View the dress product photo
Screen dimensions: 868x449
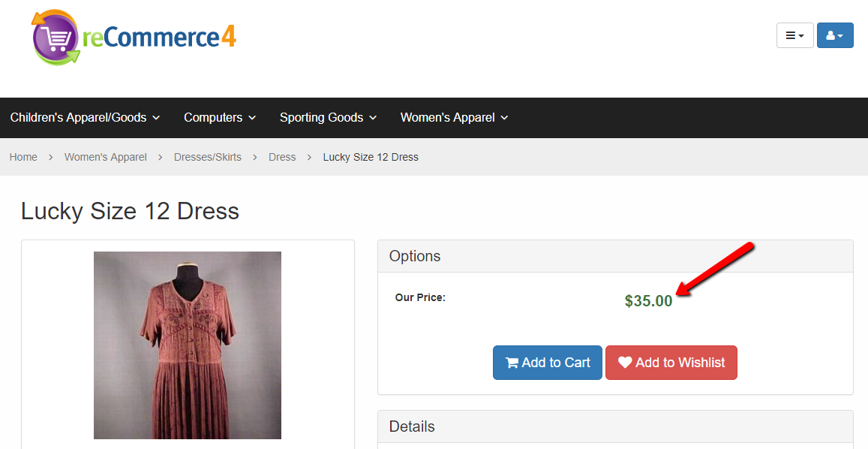[x=188, y=345]
